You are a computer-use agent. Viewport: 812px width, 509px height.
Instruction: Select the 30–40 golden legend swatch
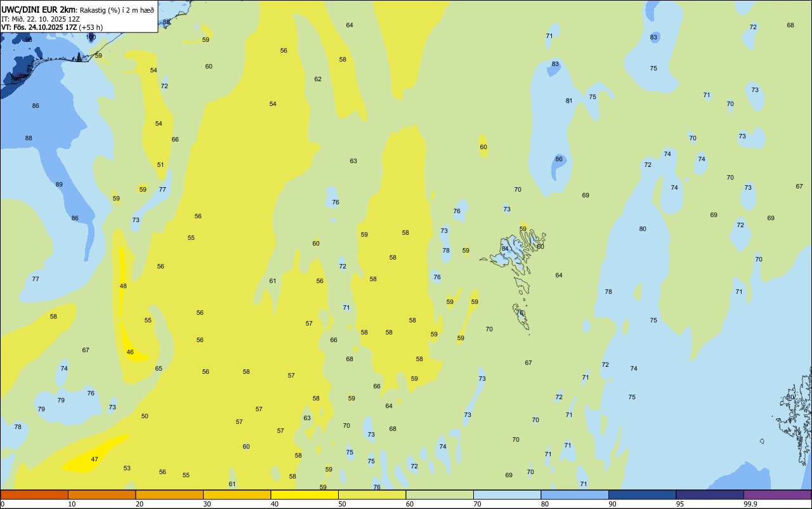point(237,494)
